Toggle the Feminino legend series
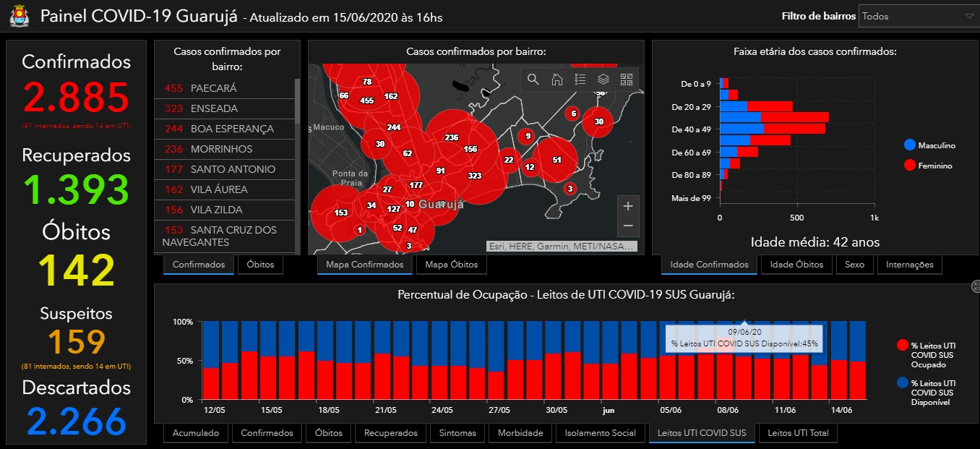This screenshot has height=449, width=980. pos(929,166)
